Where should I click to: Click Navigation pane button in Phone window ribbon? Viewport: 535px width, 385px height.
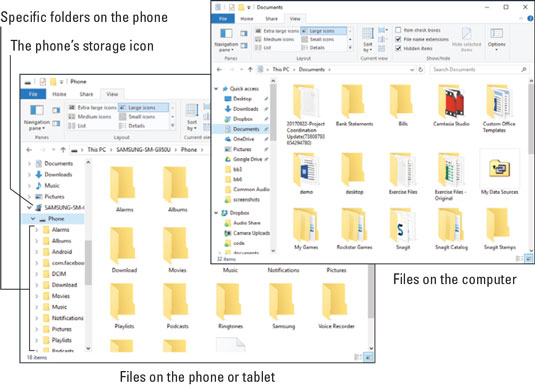click(x=37, y=118)
